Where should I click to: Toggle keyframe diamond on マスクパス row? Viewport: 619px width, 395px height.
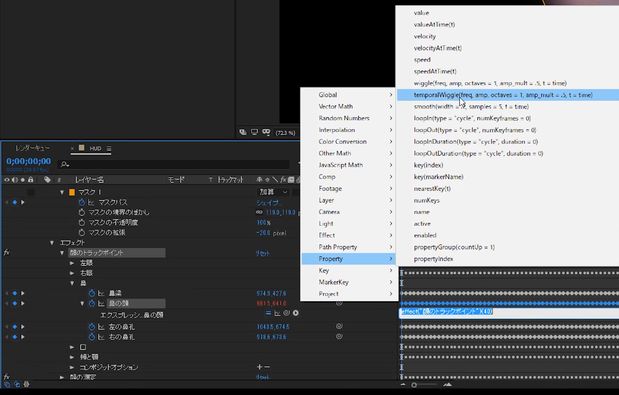[15, 202]
